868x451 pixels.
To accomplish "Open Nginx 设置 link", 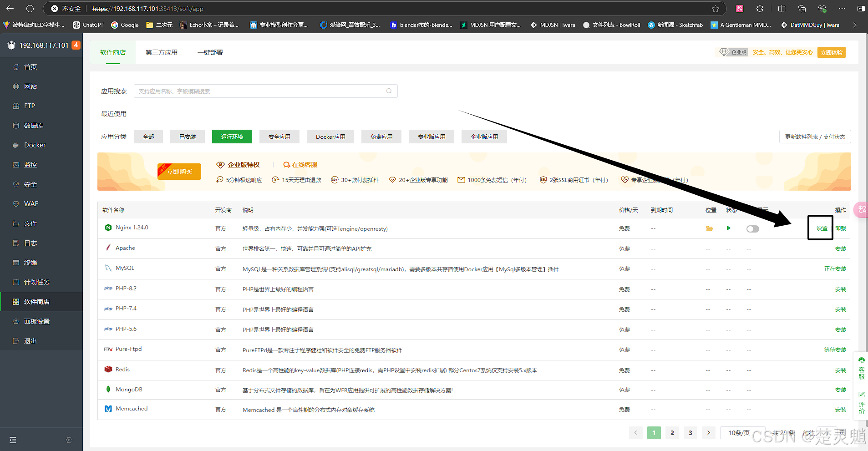I will tap(822, 228).
